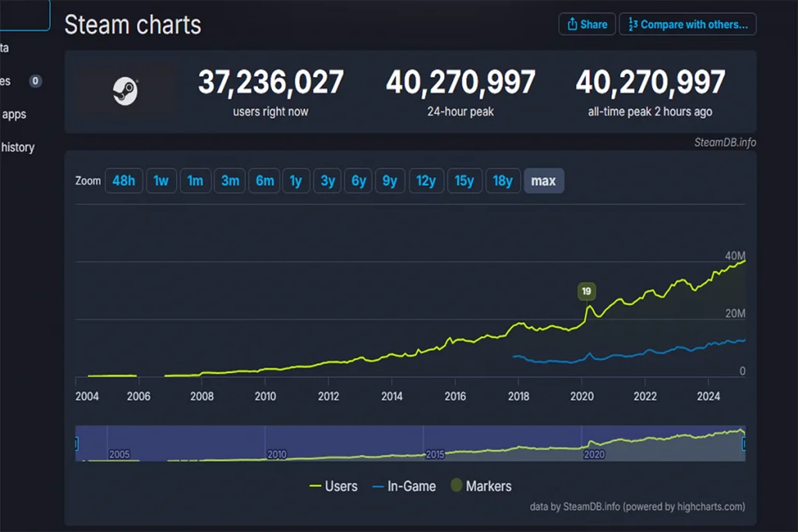Select the max zoom range
This screenshot has width=798, height=532.
[543, 181]
